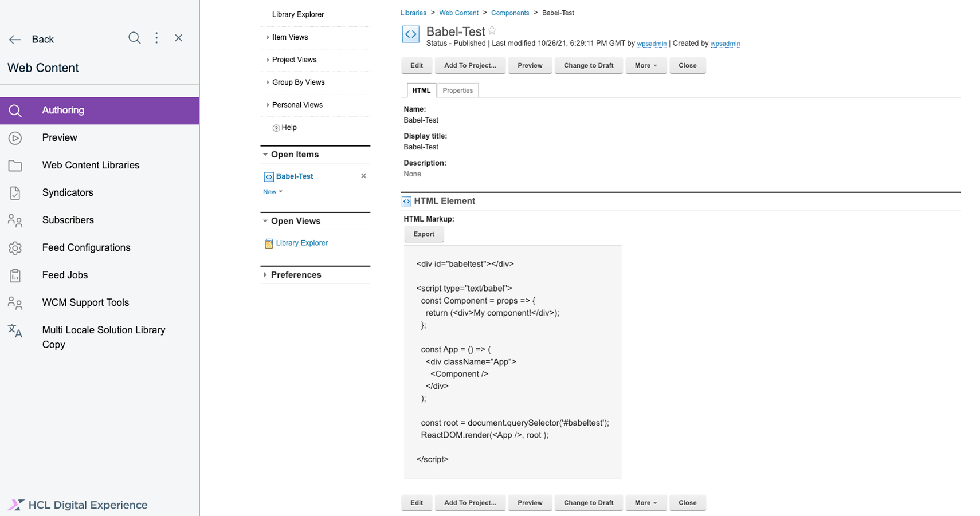Viewport: 980px width, 516px height.
Task: Click the bottom Edit button
Action: coord(417,503)
